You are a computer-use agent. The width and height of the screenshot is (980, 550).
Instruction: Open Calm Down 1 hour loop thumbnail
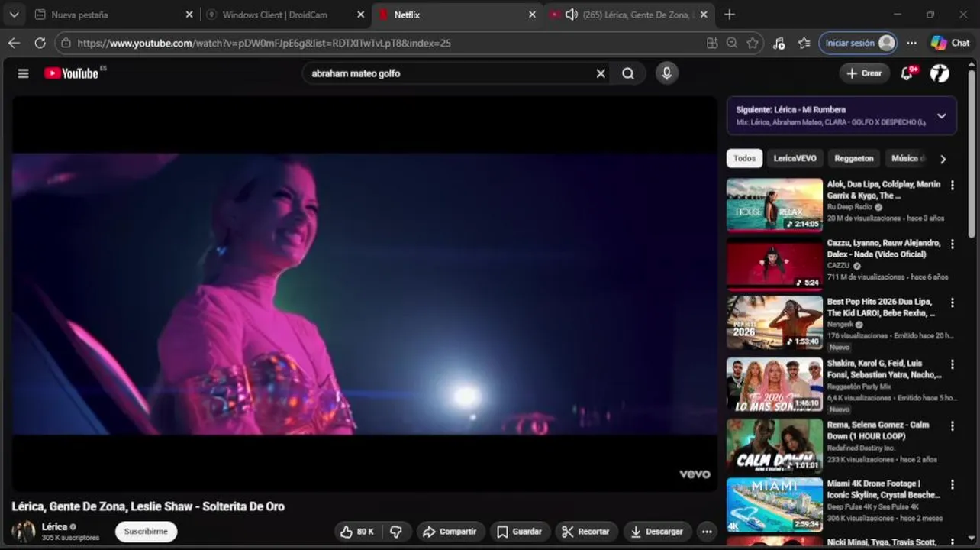point(774,445)
